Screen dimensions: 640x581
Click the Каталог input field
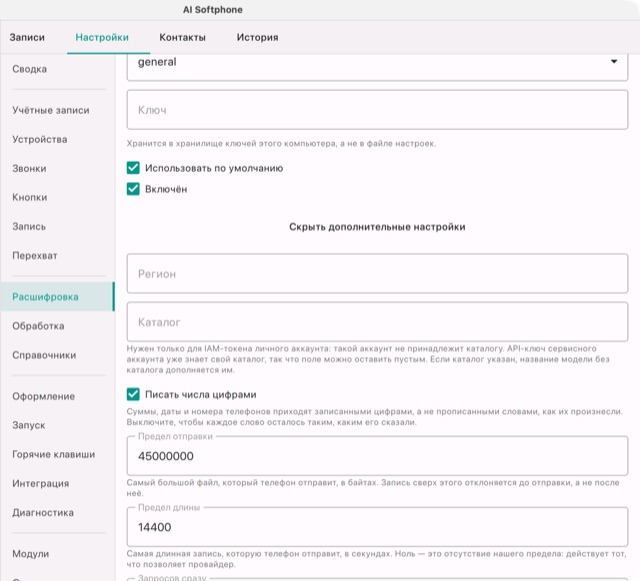pos(377,322)
